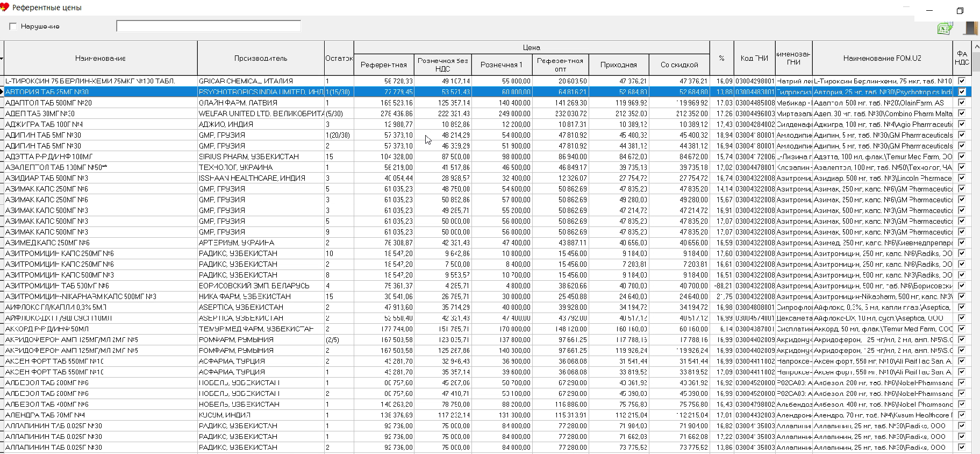This screenshot has height=454, width=980.
Task: Click manufacturer WELFAR UNITED LTD cell
Action: (x=261, y=113)
